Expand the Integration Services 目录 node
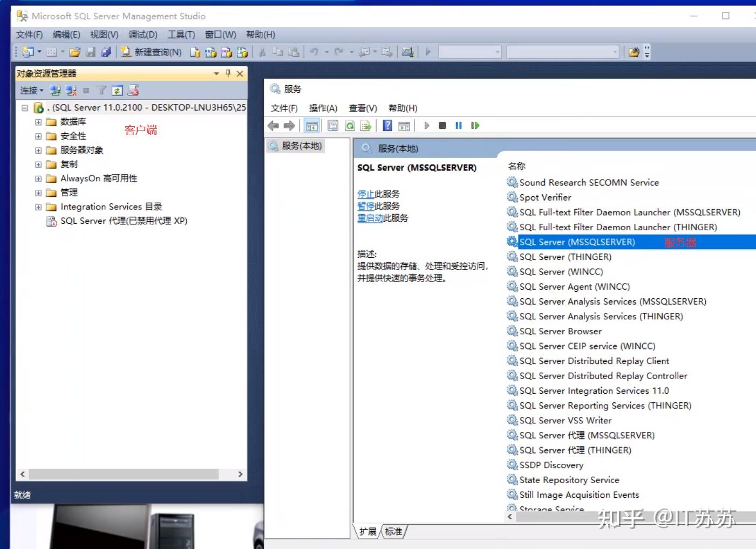 coord(38,207)
